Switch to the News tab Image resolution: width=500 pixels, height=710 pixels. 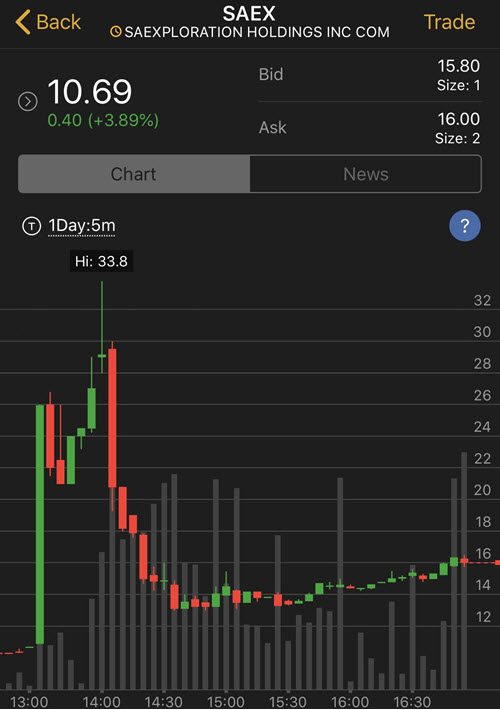click(365, 174)
